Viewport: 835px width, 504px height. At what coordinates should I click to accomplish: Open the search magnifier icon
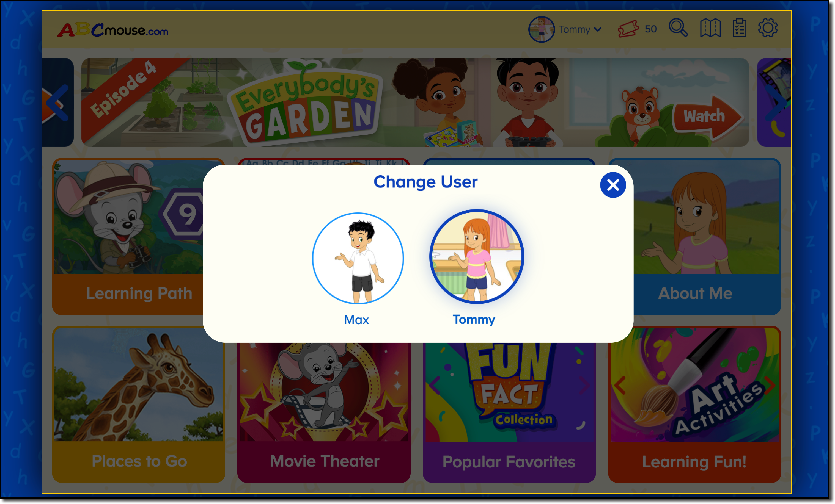coord(679,28)
